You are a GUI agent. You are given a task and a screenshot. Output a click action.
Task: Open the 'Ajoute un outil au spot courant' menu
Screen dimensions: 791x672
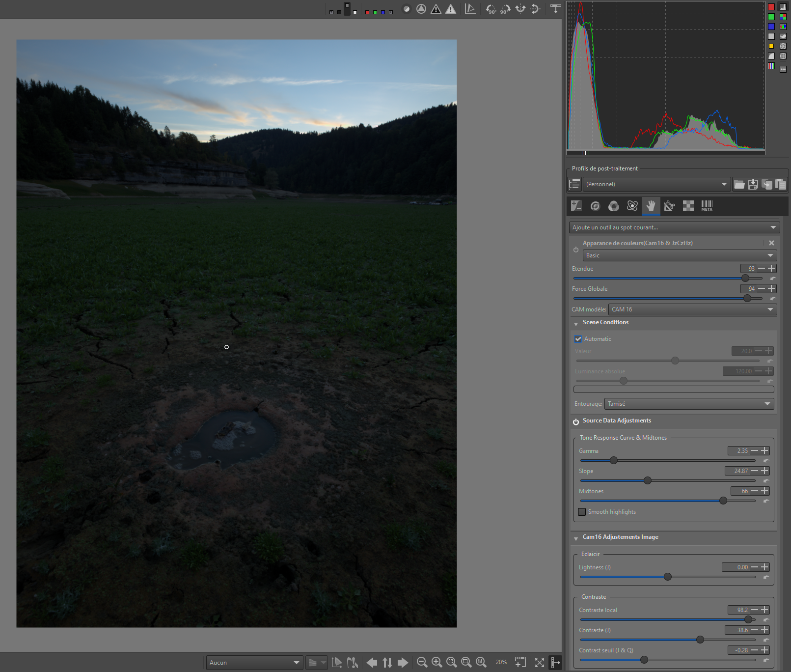click(x=674, y=227)
